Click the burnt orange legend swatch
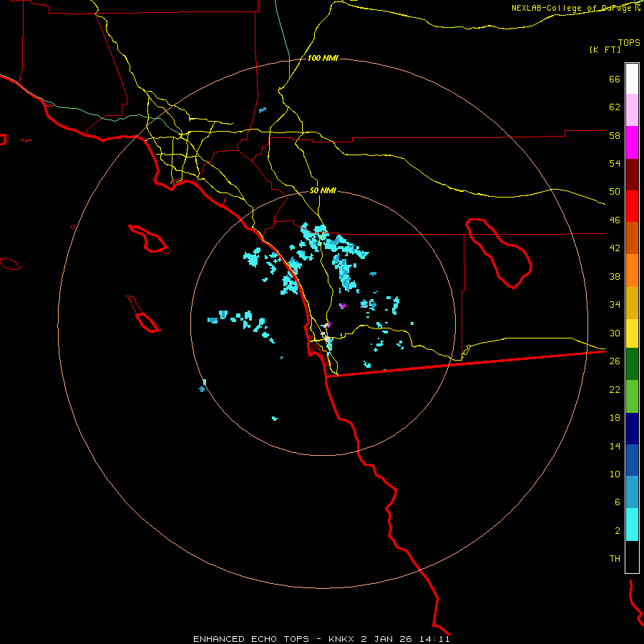644x644 pixels. point(632,238)
